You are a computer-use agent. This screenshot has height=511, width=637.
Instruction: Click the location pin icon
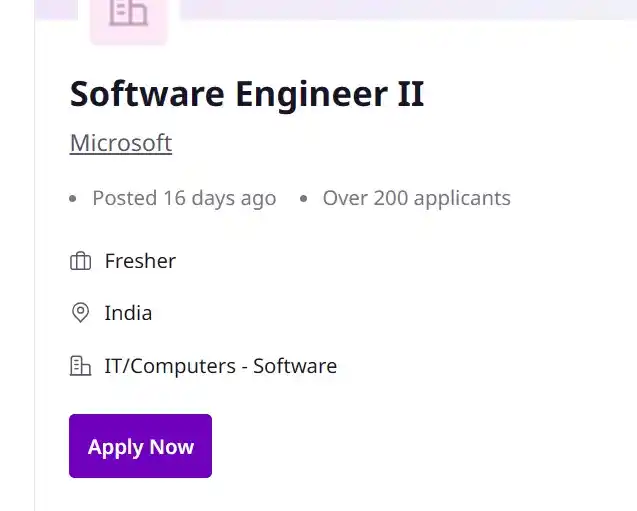[80, 313]
